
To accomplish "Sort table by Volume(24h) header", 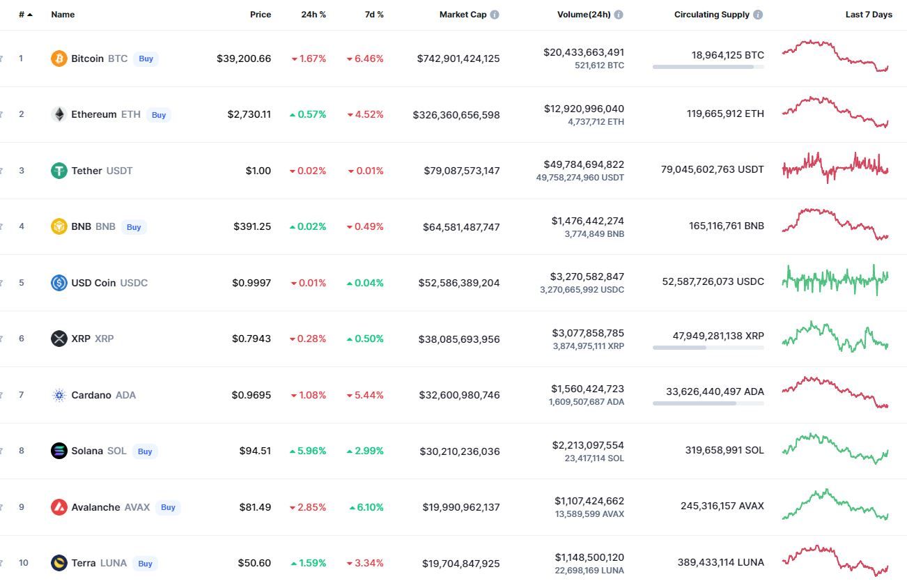I will [x=583, y=15].
